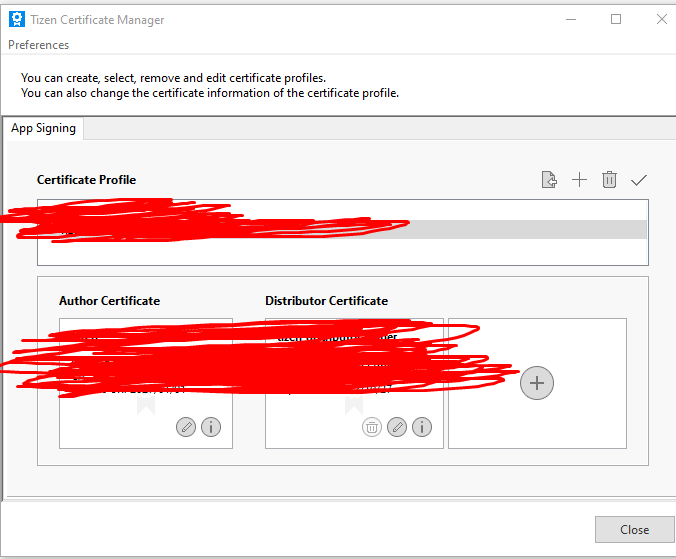The width and height of the screenshot is (676, 559).
Task: Maximize the Certificate Manager window
Action: tap(616, 19)
